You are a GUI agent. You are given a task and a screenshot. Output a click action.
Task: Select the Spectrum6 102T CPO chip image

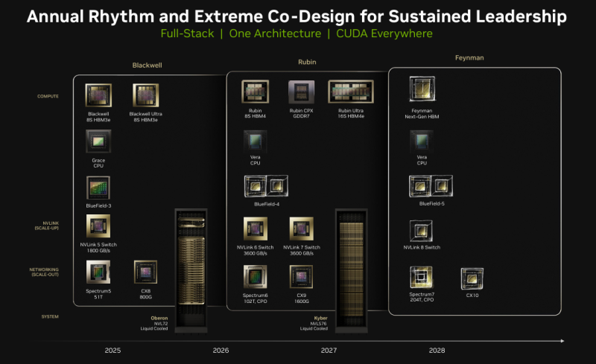tap(255, 277)
